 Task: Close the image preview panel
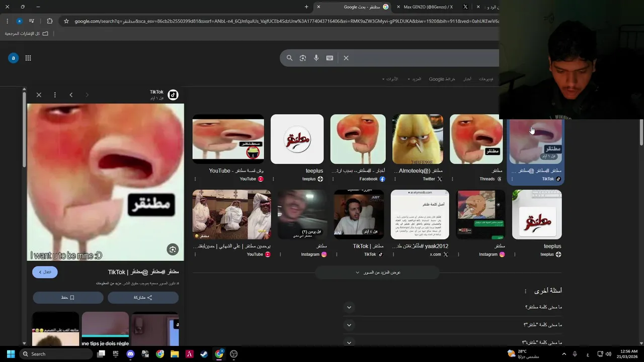pos(39,95)
